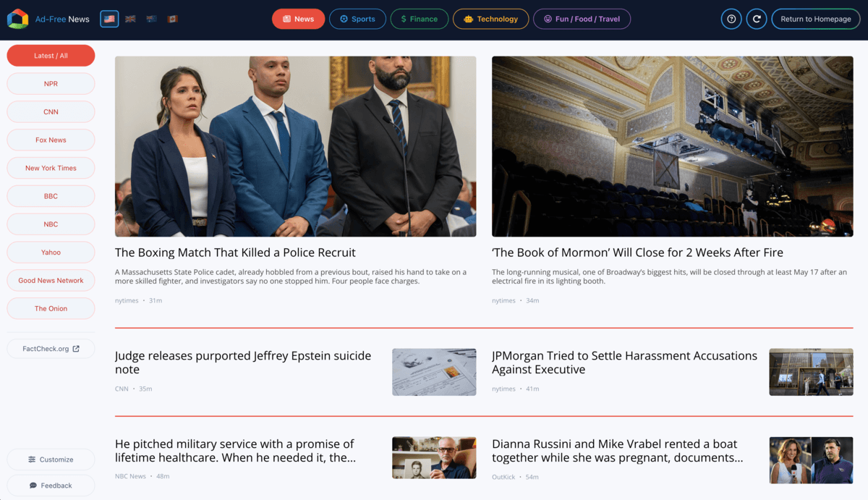Open the military service healthcare headline
The image size is (868, 500).
[235, 451]
